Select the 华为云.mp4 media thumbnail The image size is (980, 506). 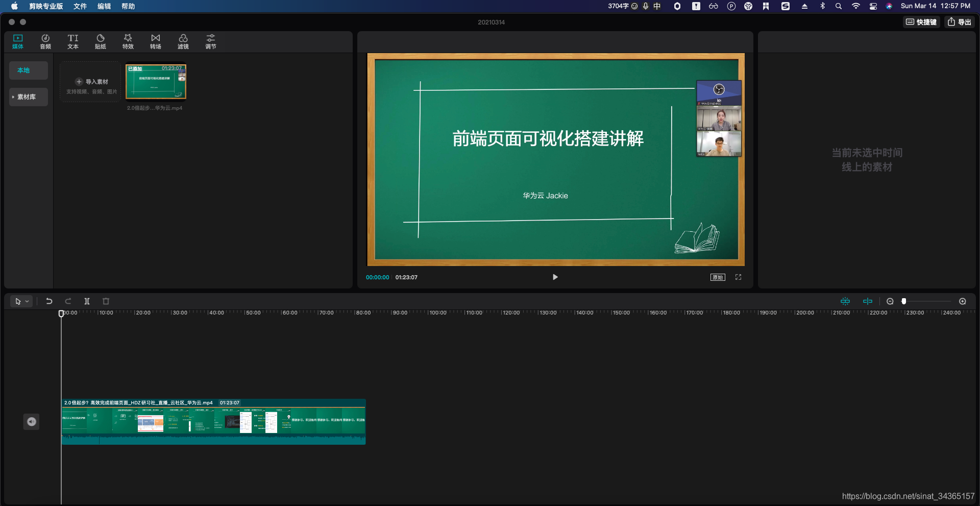(x=155, y=82)
